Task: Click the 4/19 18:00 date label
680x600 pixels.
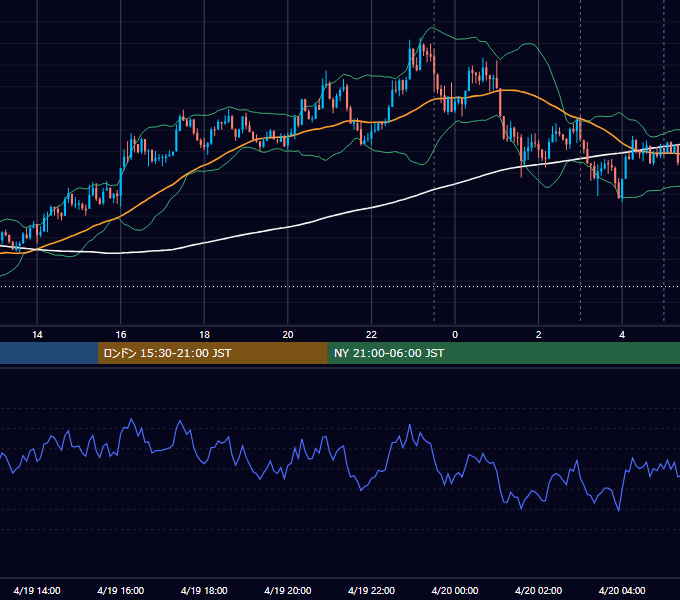Action: pos(204,590)
